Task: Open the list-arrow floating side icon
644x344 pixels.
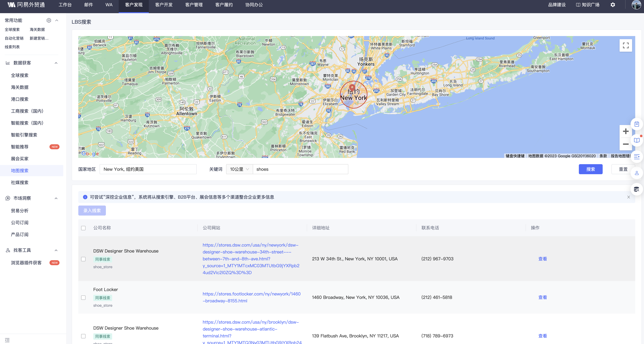Action: pyautogui.click(x=637, y=157)
